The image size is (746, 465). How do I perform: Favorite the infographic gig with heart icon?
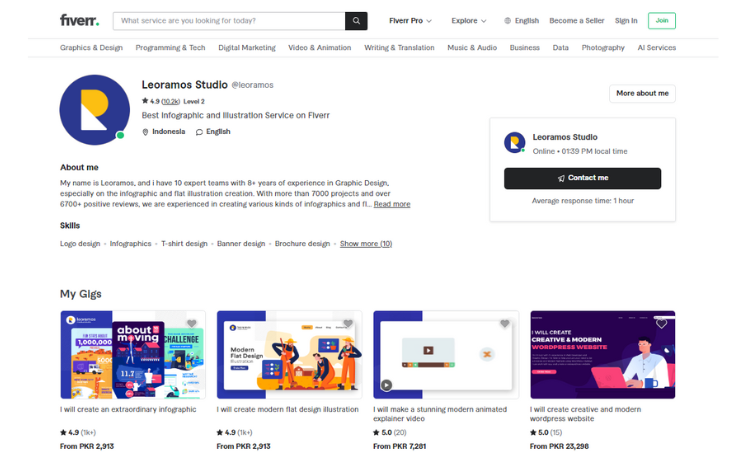[191, 324]
